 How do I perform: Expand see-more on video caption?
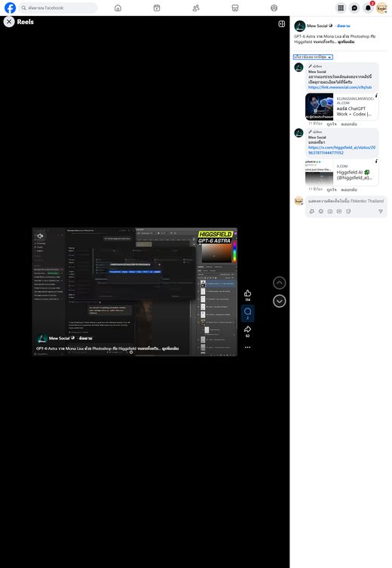coord(170,348)
